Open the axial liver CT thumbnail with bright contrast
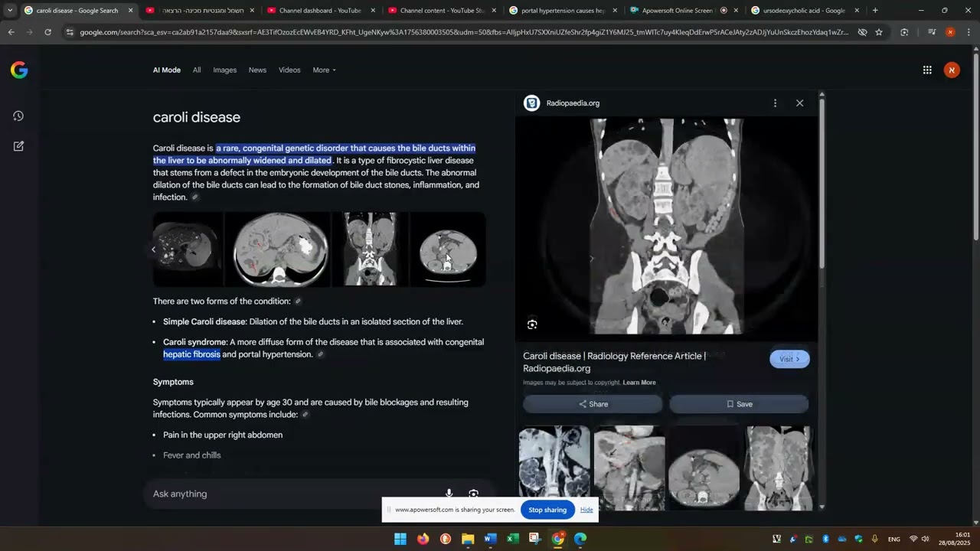The width and height of the screenshot is (980, 551). pos(279,249)
